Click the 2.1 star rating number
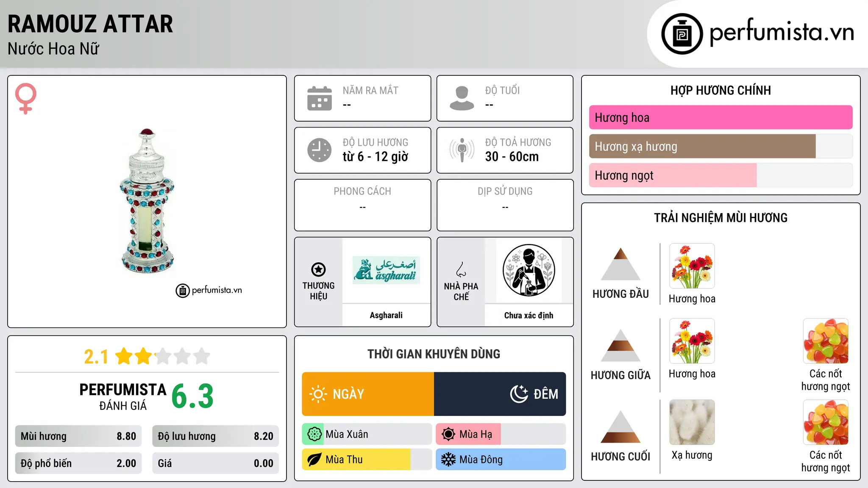The height and width of the screenshot is (488, 868). (96, 357)
